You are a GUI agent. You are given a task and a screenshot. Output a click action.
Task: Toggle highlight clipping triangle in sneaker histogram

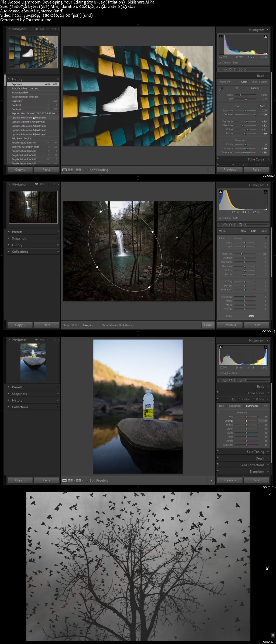(265, 36)
